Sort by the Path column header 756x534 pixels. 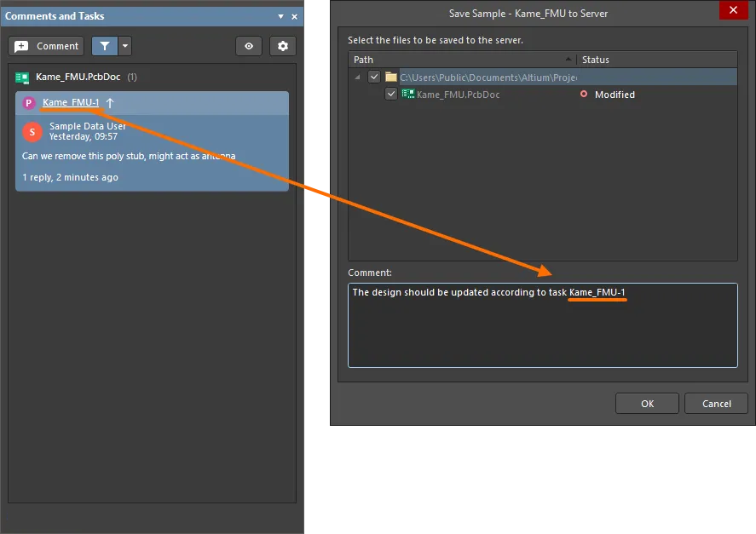[462, 60]
